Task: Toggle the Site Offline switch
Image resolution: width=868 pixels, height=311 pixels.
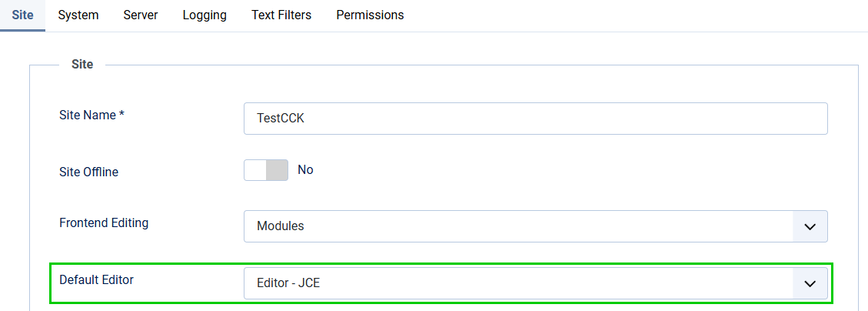Action: [x=266, y=170]
